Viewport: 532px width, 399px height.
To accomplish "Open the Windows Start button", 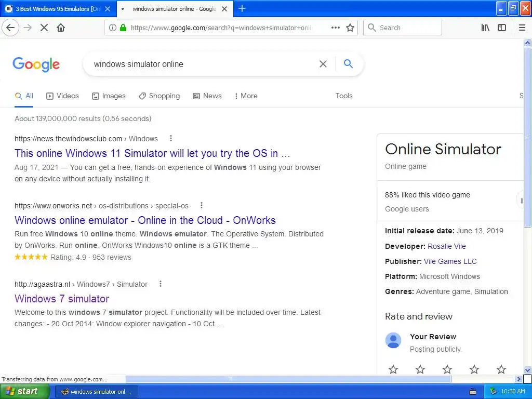I will pos(25,392).
